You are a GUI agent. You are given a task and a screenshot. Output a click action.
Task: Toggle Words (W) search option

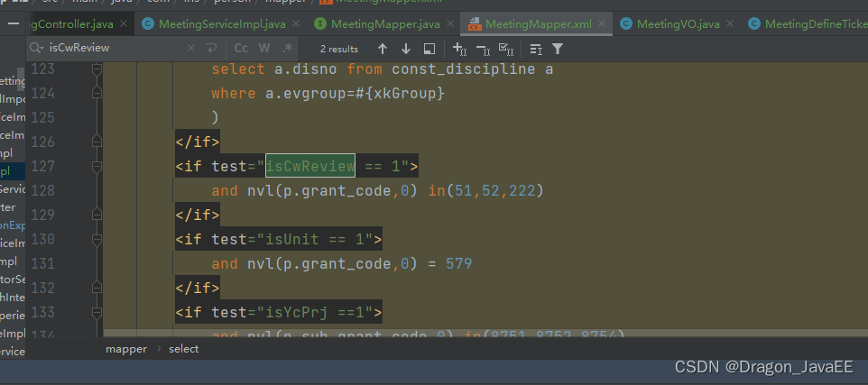click(x=264, y=48)
